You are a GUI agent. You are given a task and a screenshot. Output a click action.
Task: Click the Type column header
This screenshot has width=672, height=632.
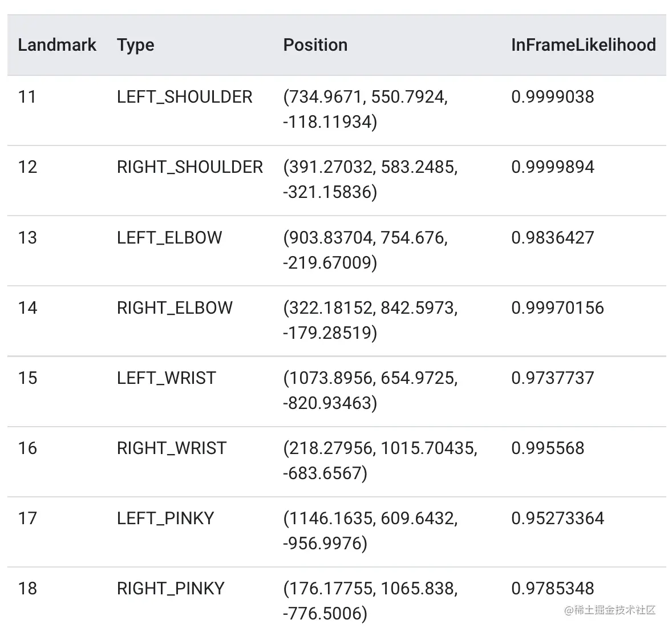coord(136,45)
